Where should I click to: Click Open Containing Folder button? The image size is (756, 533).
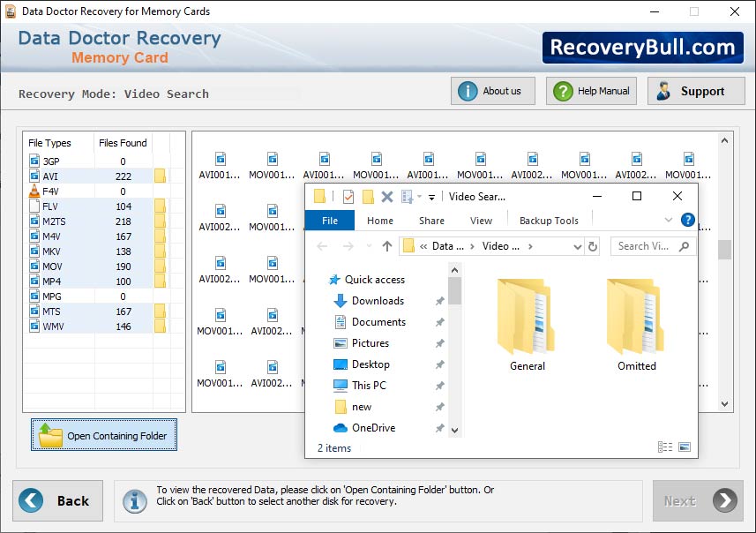(x=104, y=435)
